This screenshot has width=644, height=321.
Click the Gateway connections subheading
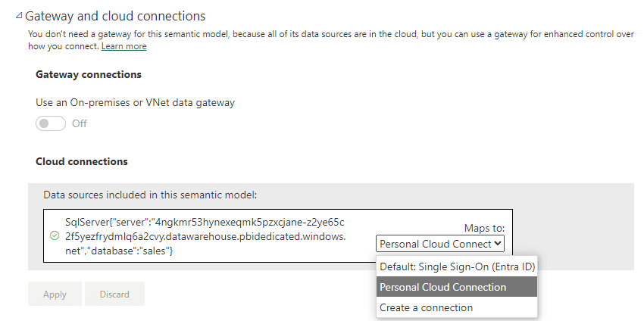tap(89, 74)
